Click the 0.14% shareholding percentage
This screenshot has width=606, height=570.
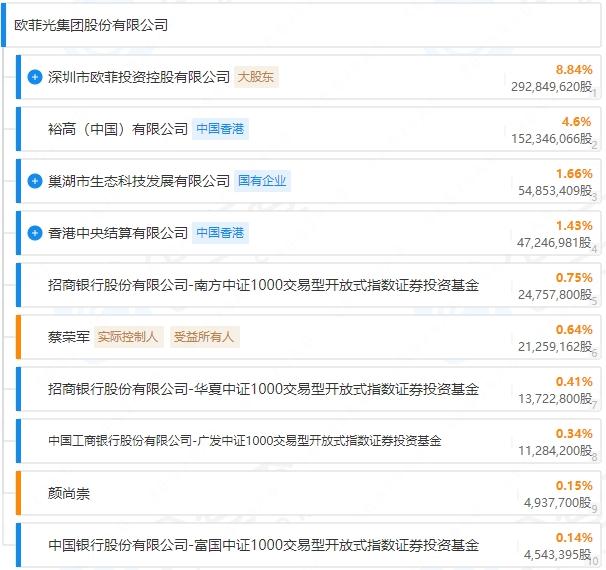click(574, 538)
